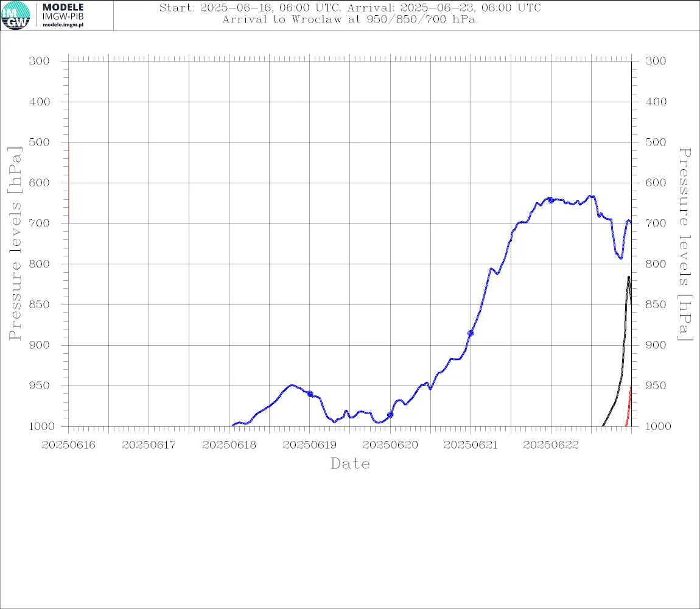Click the MODELE heading text
Image resolution: width=700 pixels, height=609 pixels.
point(63,7)
